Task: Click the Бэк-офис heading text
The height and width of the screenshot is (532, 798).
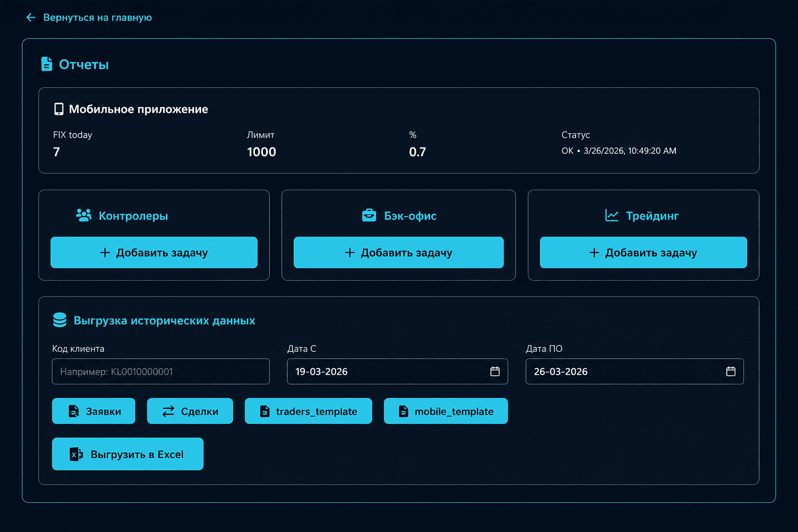Action: (410, 216)
